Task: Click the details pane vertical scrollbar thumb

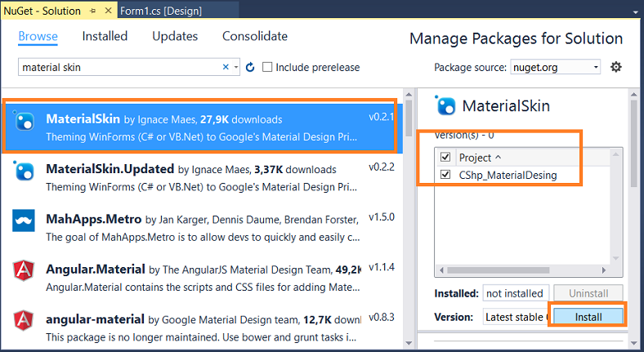Action: [x=634, y=143]
